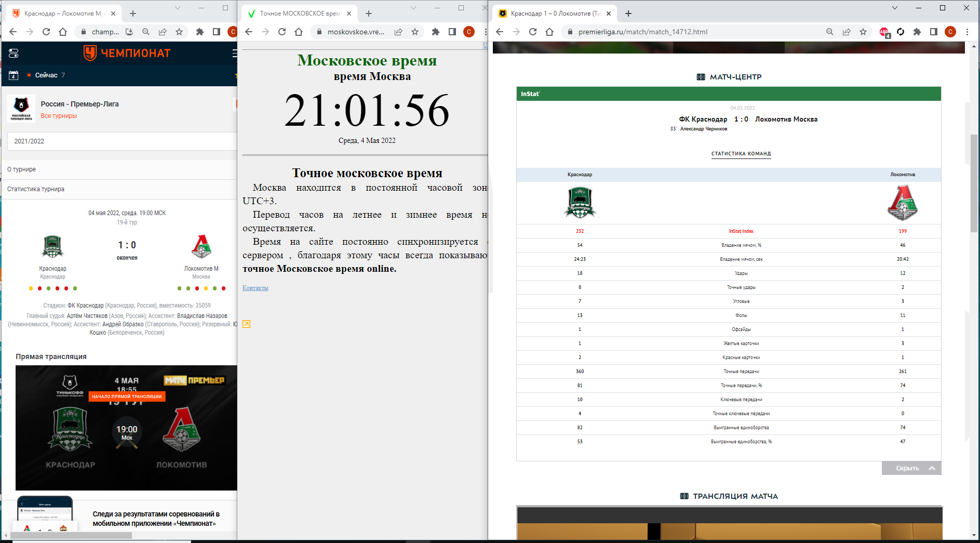Click the Все турниры link
980x543 pixels.
pos(59,116)
